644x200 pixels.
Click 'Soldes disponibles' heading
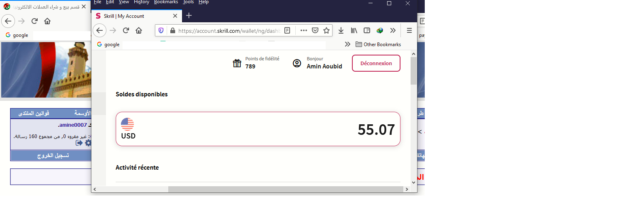pos(142,94)
